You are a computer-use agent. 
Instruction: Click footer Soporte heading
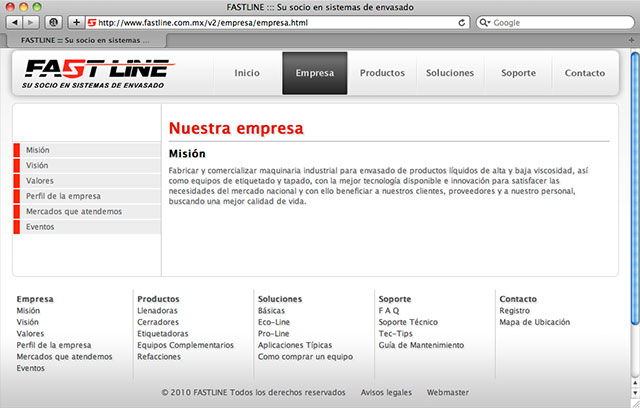point(395,299)
